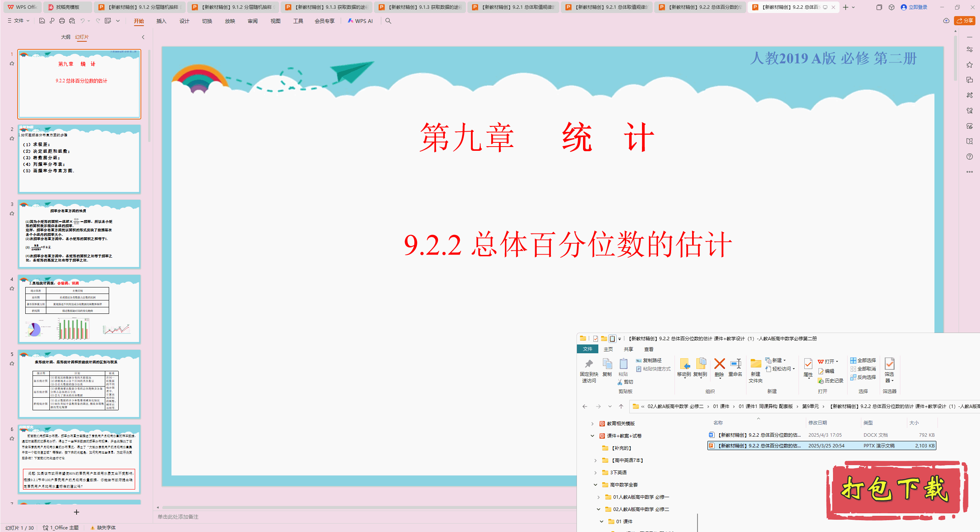Toggle the star marker on slide 1 thumbnail
The width and height of the screenshot is (980, 532).
[12, 64]
